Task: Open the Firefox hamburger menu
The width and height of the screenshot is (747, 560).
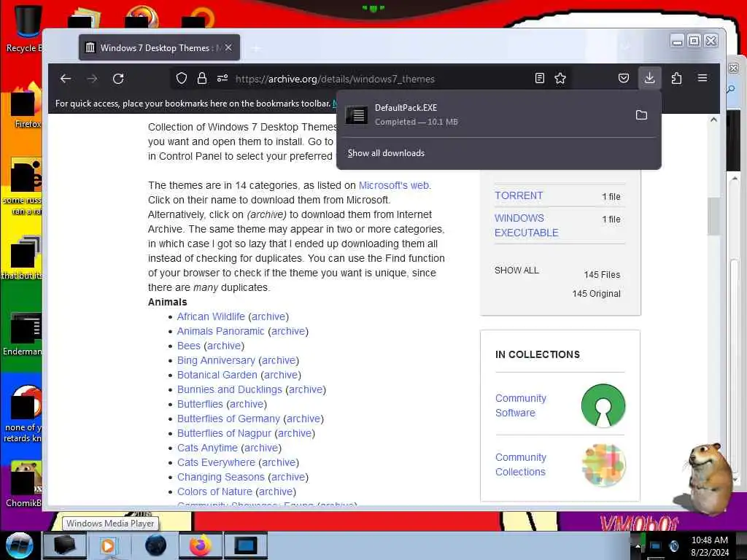Action: point(703,78)
